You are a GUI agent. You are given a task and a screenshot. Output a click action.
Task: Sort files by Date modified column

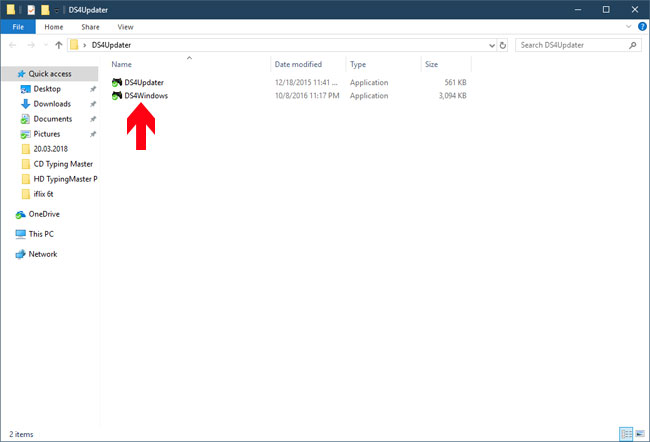coord(297,64)
